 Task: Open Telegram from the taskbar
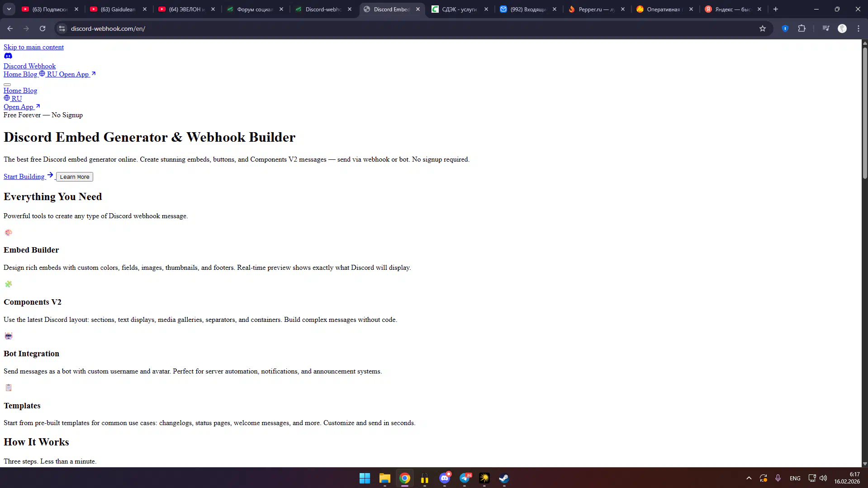click(x=465, y=478)
